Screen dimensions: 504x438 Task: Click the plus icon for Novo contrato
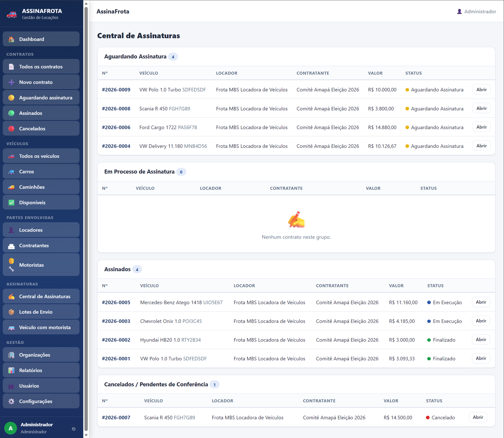tap(11, 82)
